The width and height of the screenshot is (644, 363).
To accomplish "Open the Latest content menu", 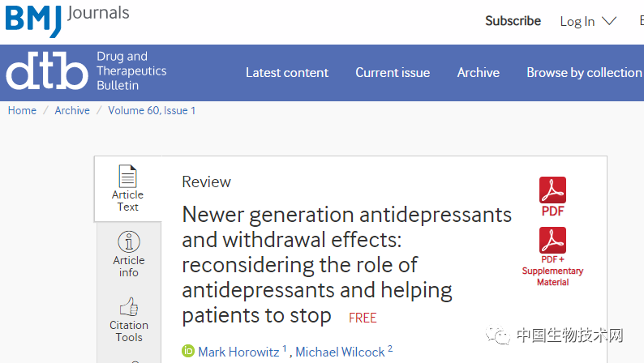I will coord(287,72).
